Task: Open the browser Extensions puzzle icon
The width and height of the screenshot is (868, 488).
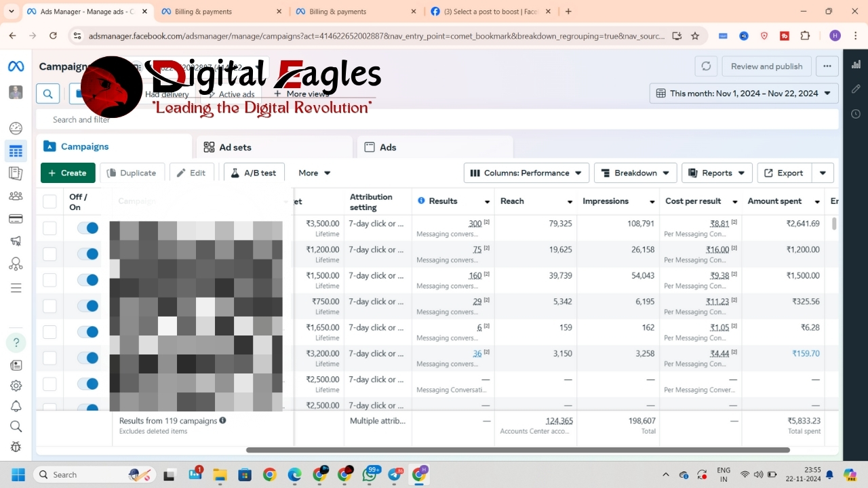Action: tap(805, 36)
